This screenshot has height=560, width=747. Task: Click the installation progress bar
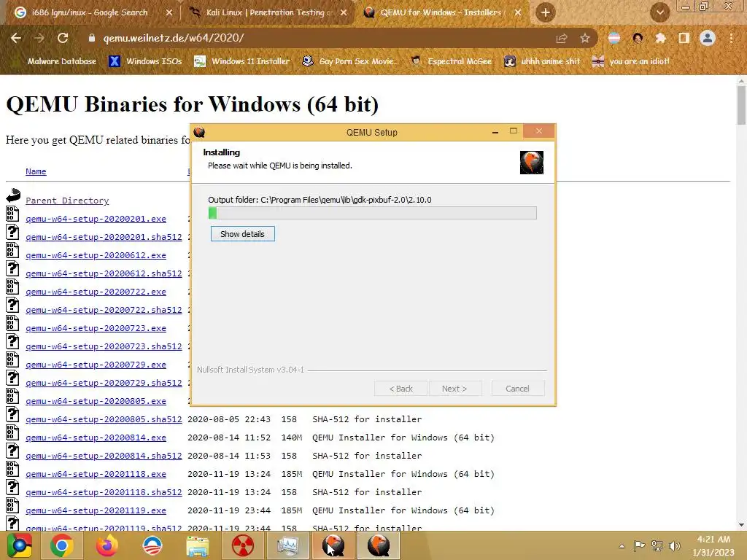click(373, 213)
